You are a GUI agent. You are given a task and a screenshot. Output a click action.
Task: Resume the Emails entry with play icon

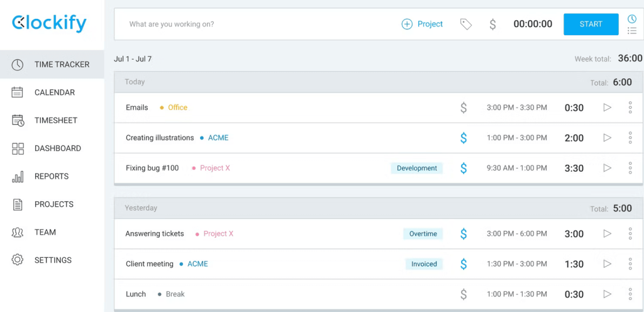[607, 108]
